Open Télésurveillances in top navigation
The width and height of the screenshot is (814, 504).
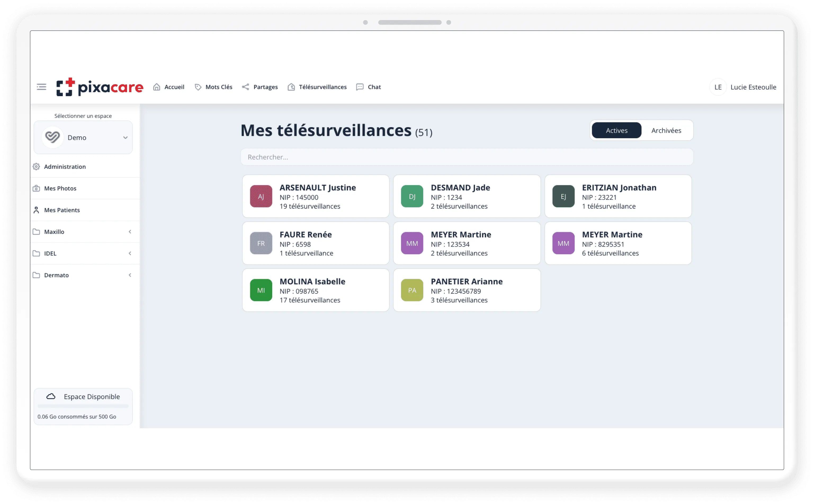tap(323, 87)
